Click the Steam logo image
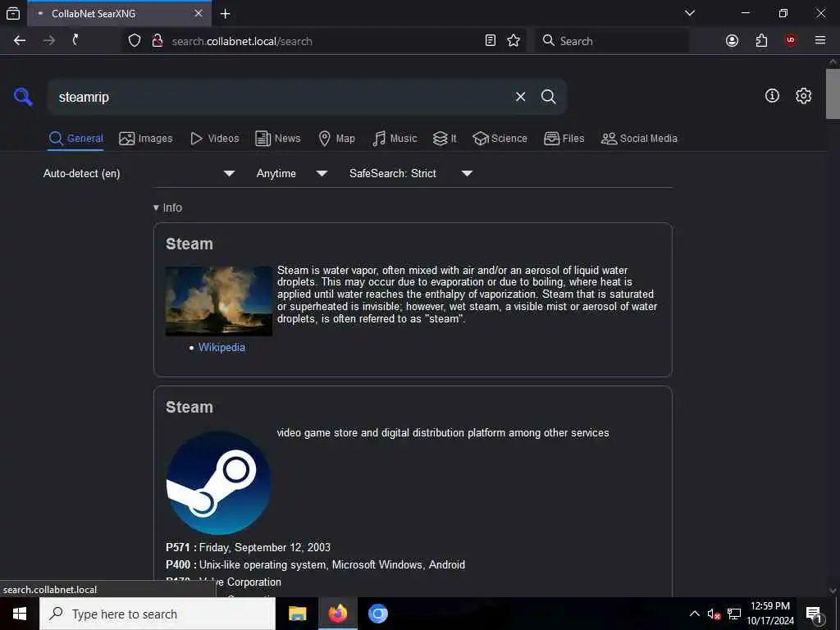The image size is (840, 630). (218, 482)
